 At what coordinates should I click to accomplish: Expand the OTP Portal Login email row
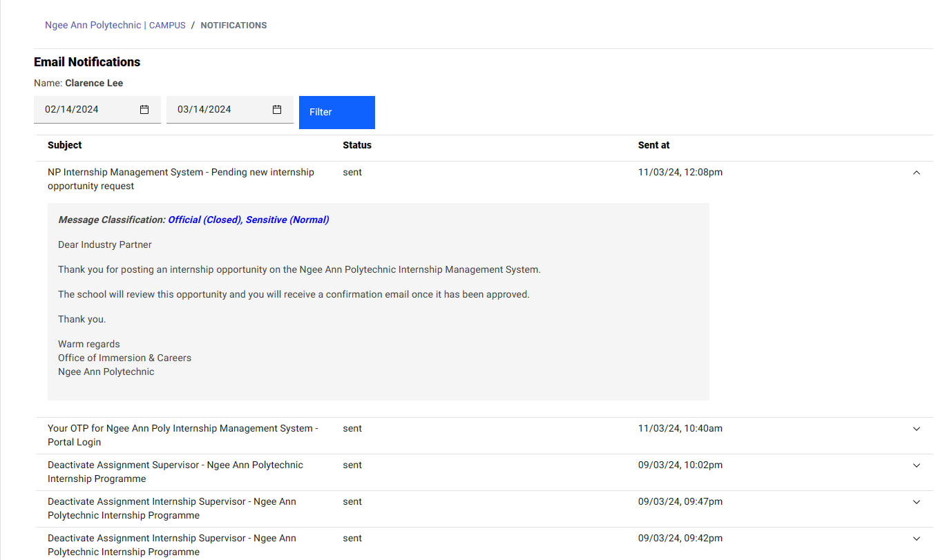pos(916,429)
